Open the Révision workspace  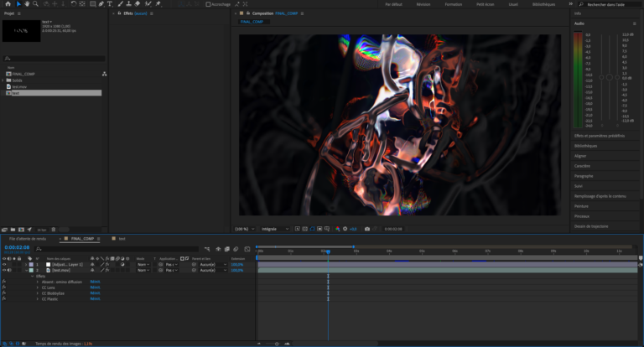[x=423, y=4]
